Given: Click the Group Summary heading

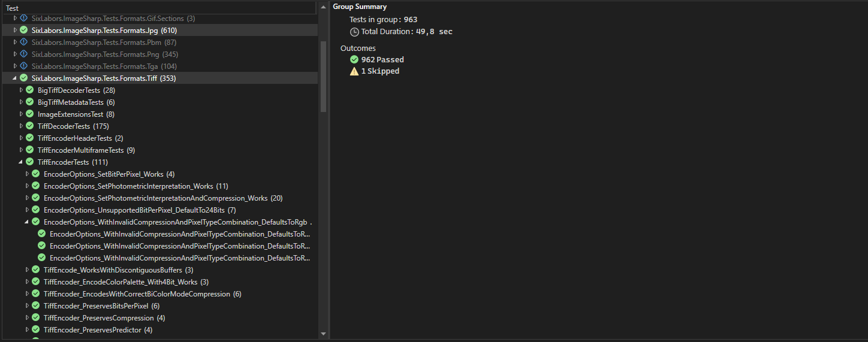Looking at the screenshot, I should coord(360,7).
